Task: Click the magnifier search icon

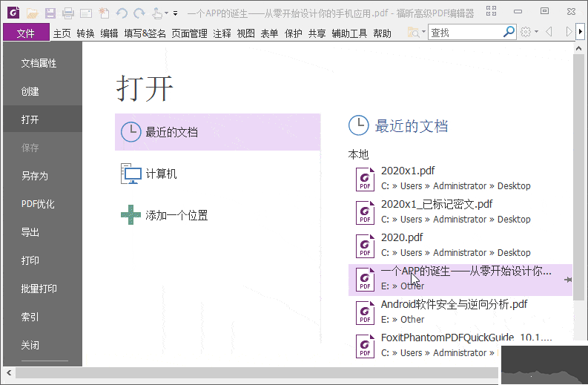Action: pyautogui.click(x=509, y=32)
